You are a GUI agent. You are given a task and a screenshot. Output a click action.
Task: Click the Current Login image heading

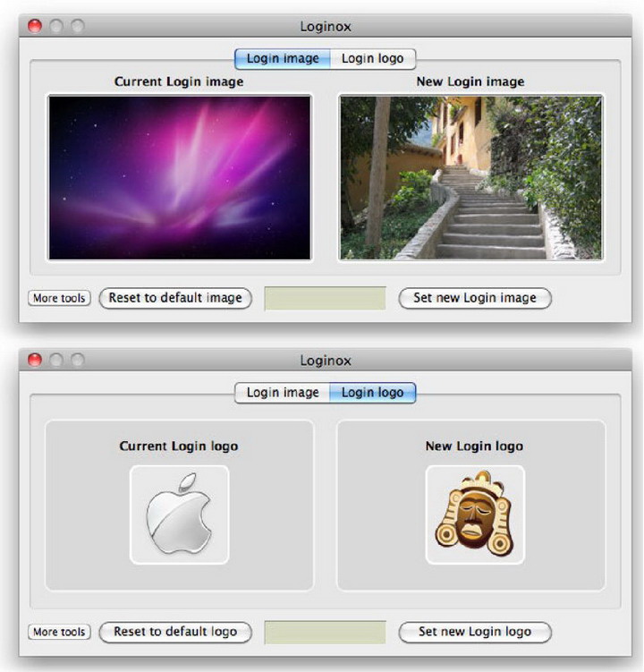point(179,81)
